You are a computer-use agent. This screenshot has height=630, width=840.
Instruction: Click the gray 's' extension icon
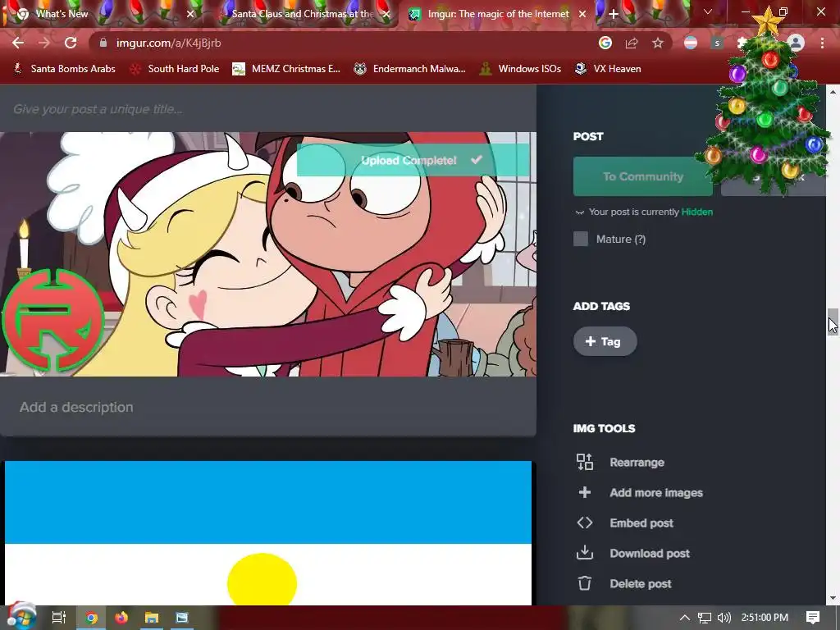717,43
